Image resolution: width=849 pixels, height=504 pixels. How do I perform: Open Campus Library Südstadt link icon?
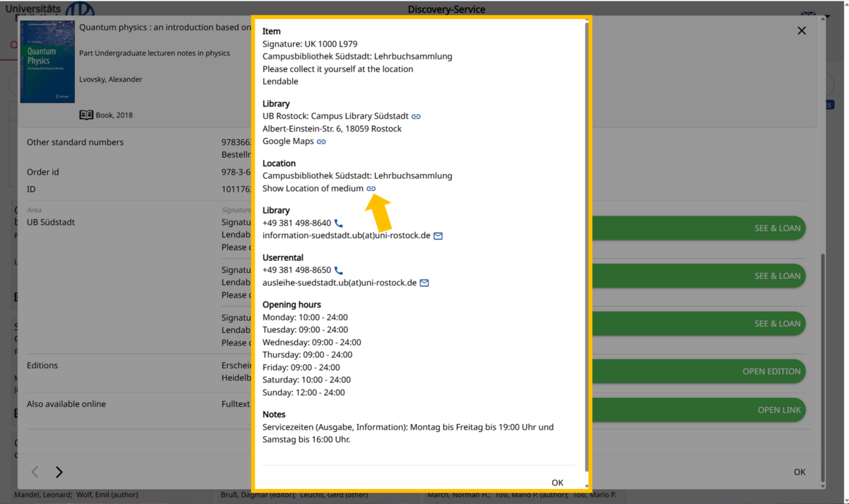[x=416, y=117]
